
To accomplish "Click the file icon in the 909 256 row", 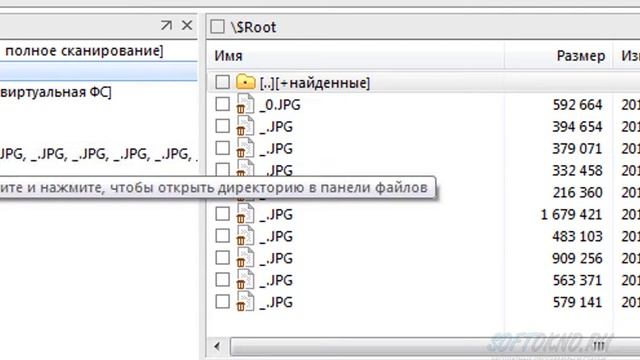I will (245, 258).
